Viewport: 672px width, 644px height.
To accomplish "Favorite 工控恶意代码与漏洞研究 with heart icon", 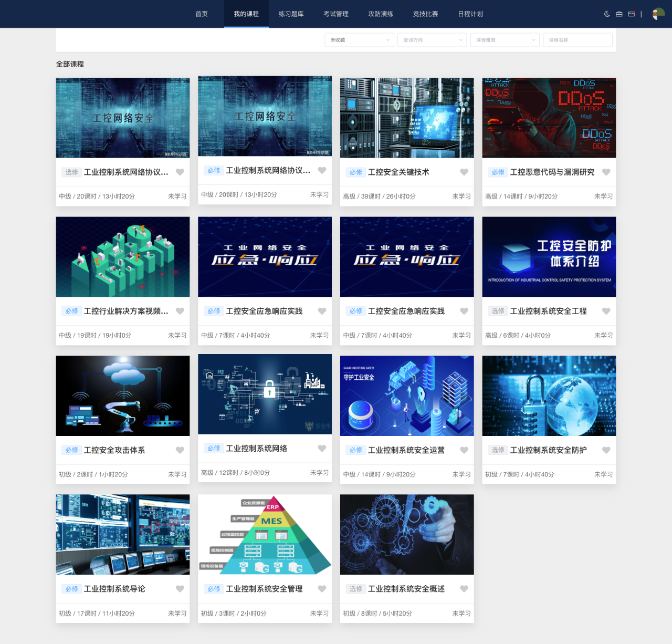I will tap(606, 172).
